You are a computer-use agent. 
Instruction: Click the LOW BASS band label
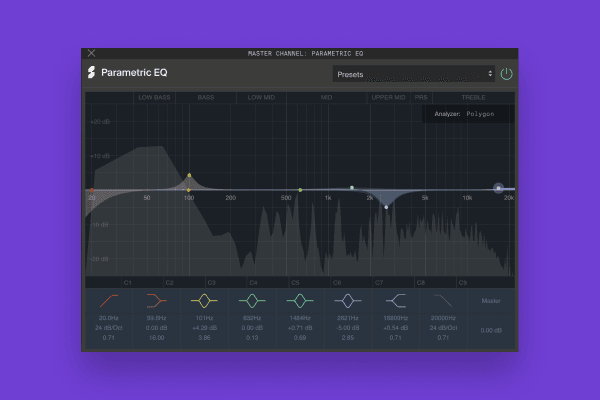click(154, 97)
